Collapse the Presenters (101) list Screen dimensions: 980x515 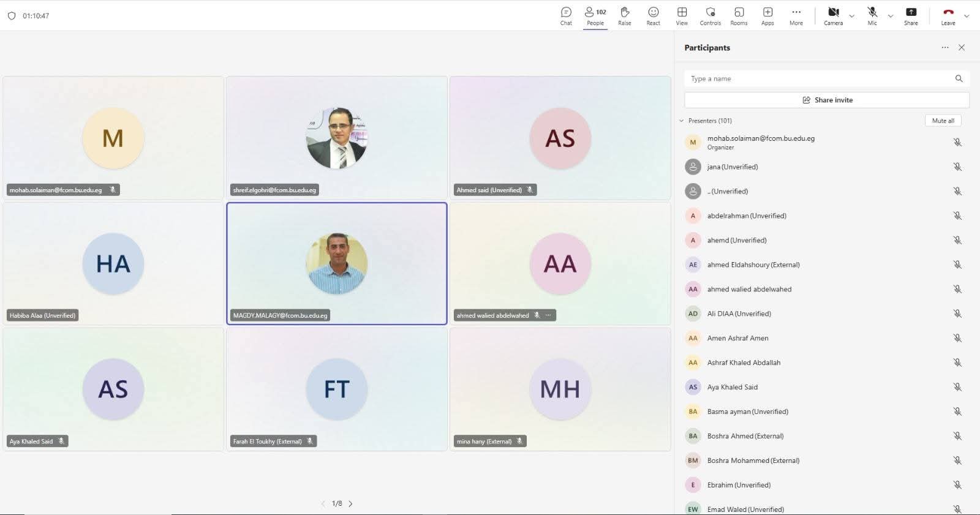[682, 121]
